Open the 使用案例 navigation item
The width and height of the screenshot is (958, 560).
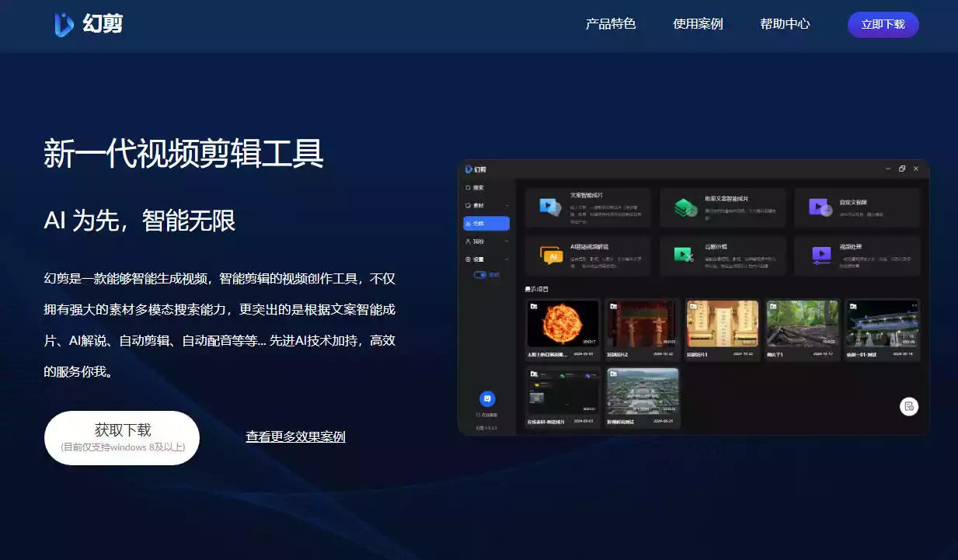point(698,24)
